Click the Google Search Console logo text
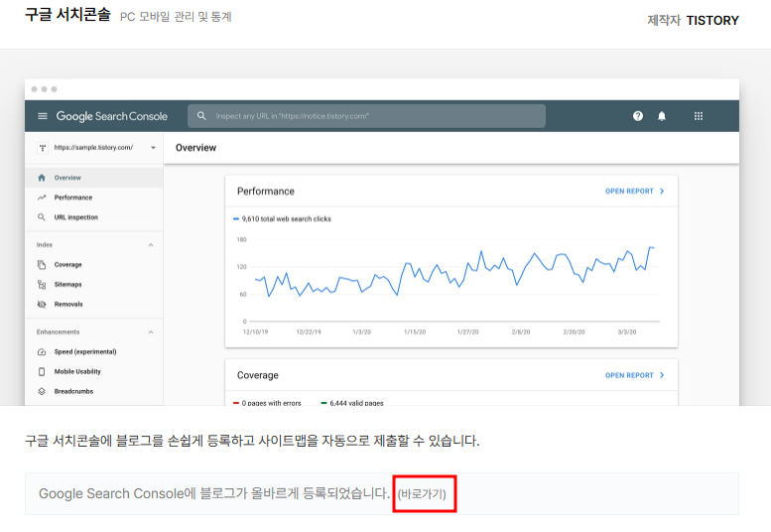Screen dimensions: 771x532 111,116
